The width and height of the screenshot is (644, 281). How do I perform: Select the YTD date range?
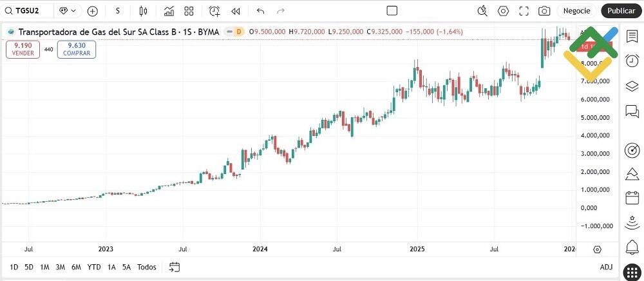(x=94, y=267)
